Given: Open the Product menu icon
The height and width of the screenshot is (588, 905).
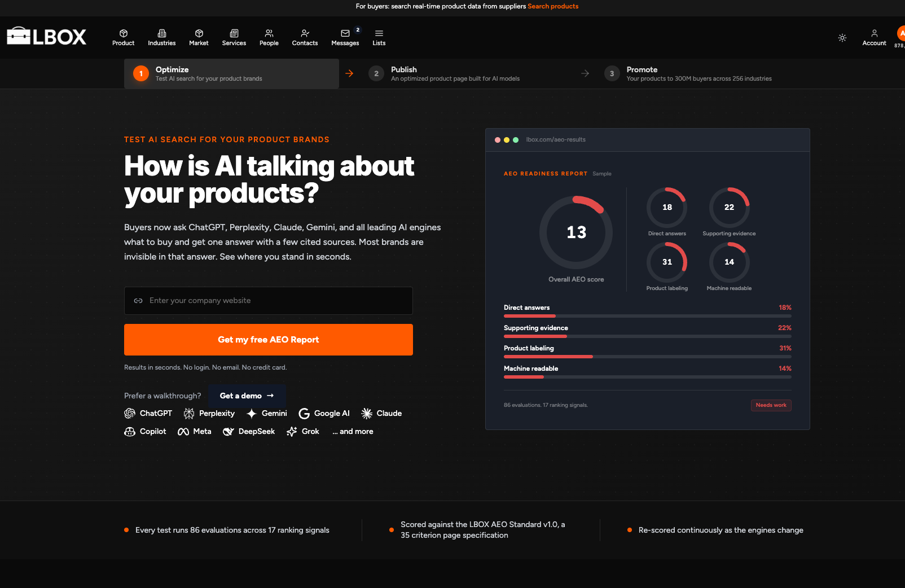Looking at the screenshot, I should point(124,33).
